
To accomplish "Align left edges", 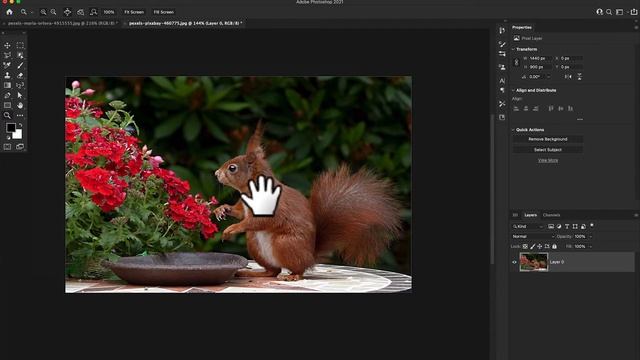I will click(516, 109).
